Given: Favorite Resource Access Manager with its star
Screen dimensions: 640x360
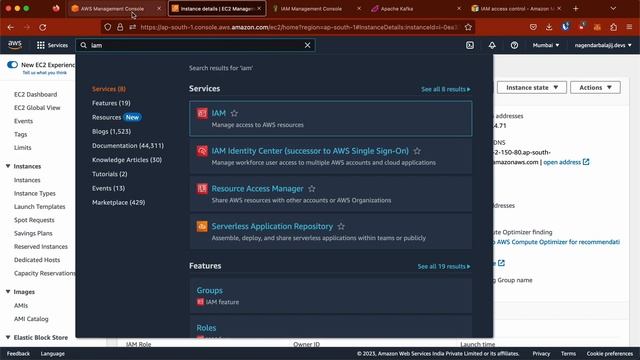Looking at the screenshot, I should pyautogui.click(x=312, y=189).
